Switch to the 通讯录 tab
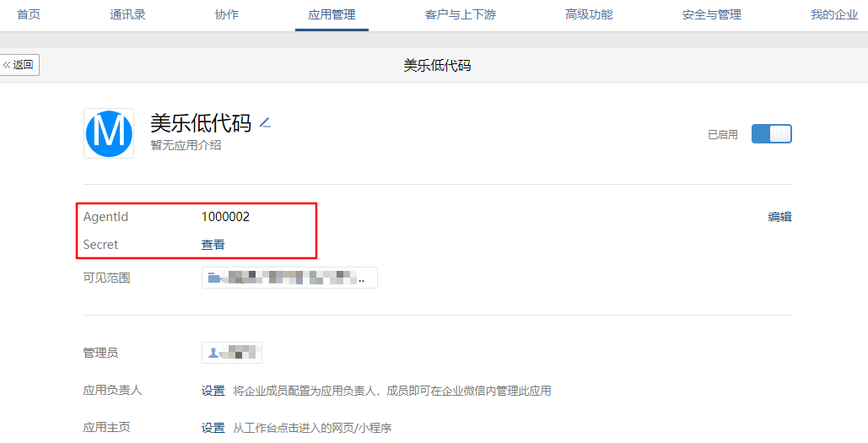Screen dimensions: 868x443 pyautogui.click(x=127, y=15)
